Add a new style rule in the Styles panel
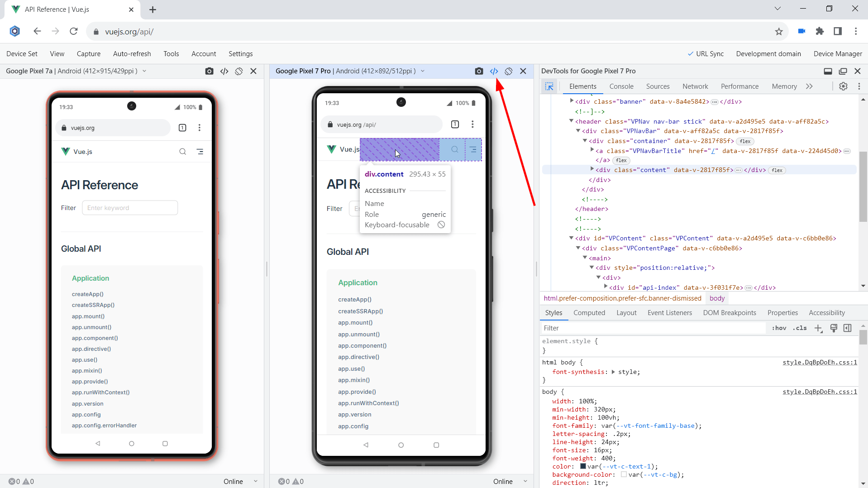 click(818, 328)
